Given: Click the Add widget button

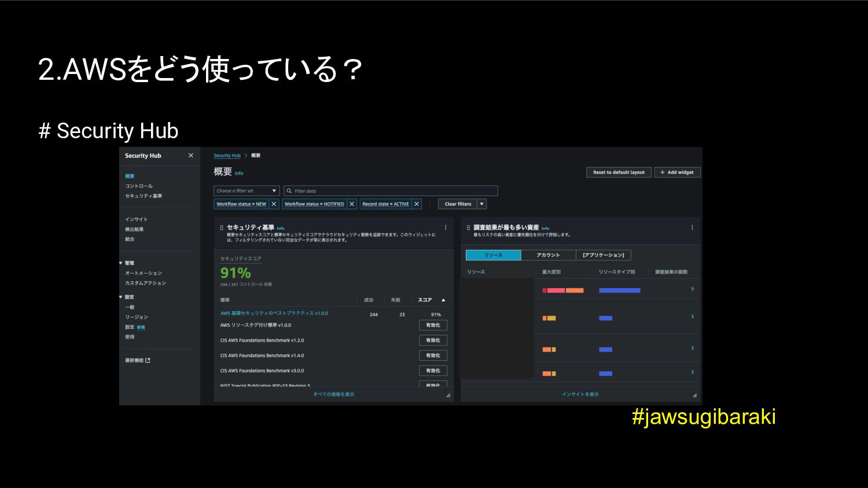Looking at the screenshot, I should pos(677,172).
